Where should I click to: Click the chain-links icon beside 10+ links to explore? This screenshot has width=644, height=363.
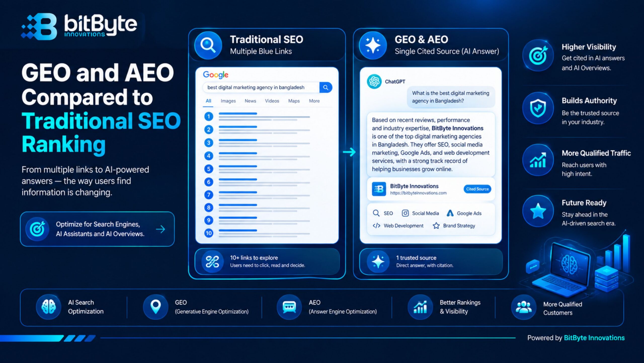213,261
